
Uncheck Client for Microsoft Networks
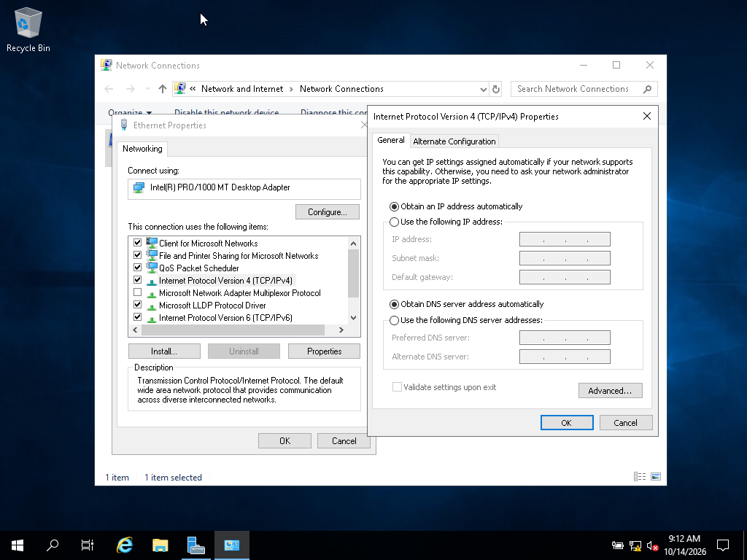click(x=138, y=243)
